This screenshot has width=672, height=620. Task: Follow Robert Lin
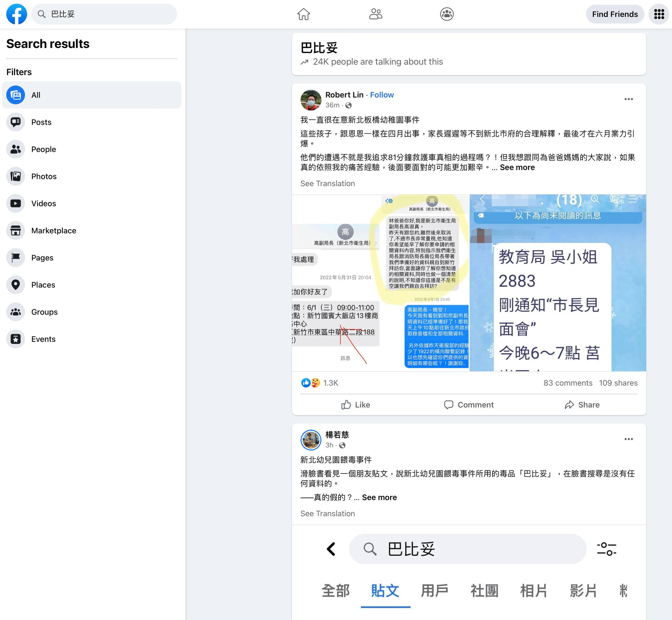click(x=382, y=95)
